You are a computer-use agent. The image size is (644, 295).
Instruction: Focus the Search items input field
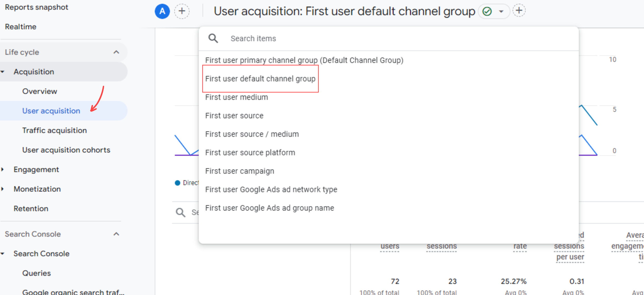[388, 39]
